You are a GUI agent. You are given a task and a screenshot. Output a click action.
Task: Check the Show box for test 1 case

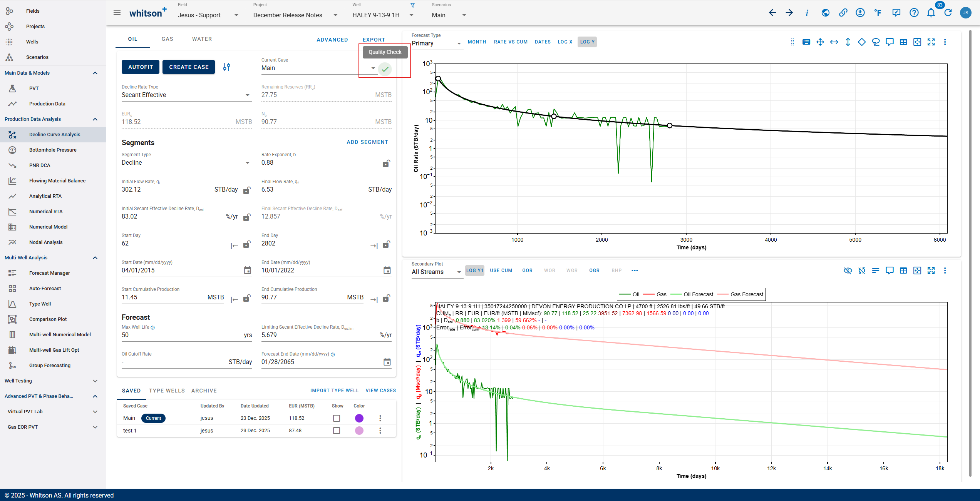pyautogui.click(x=337, y=431)
